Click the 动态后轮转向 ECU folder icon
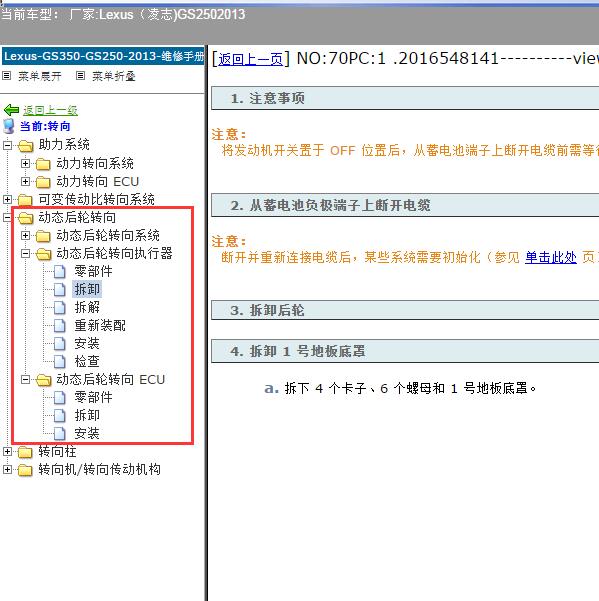 [44, 380]
